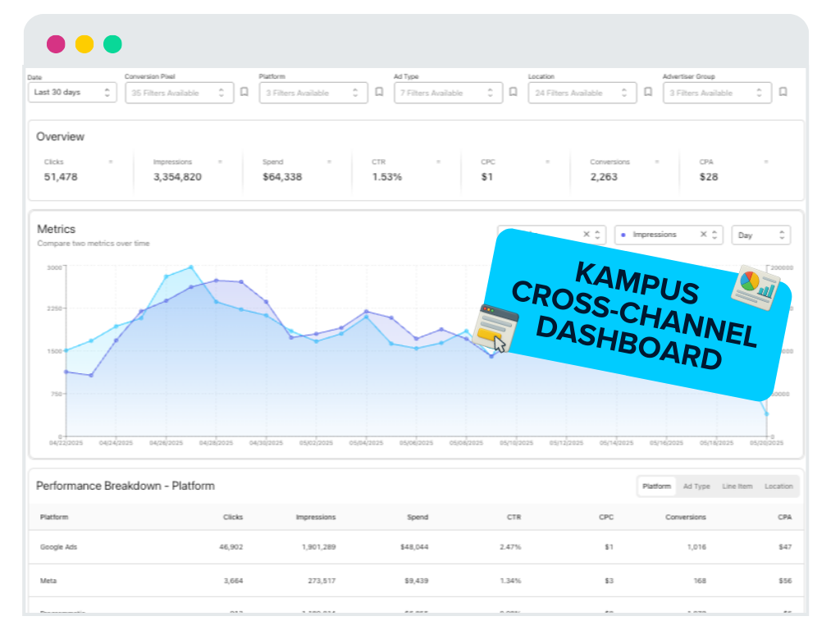This screenshot has height=630, width=840.
Task: Select the Meta platform row
Action: pyautogui.click(x=416, y=581)
